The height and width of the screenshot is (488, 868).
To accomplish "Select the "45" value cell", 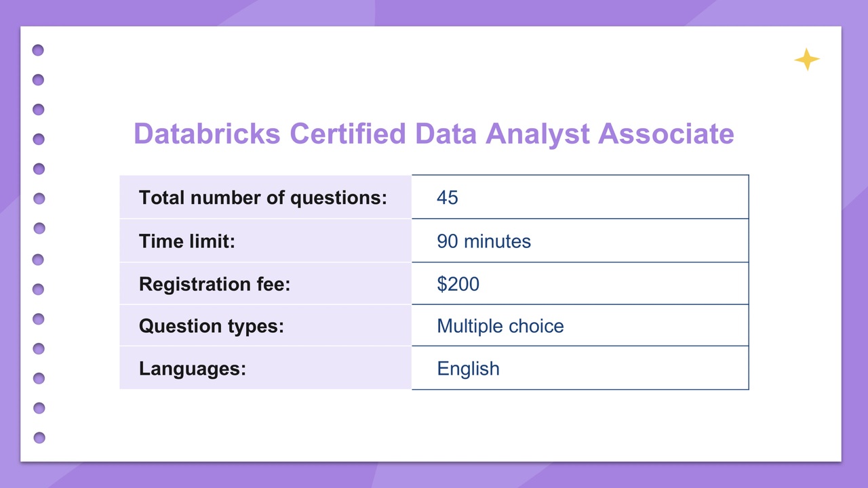I will [x=448, y=198].
